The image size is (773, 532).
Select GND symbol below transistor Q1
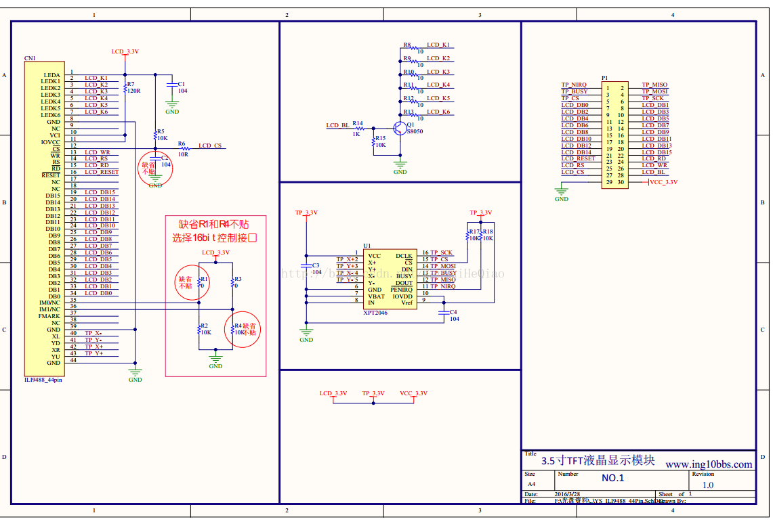400,165
